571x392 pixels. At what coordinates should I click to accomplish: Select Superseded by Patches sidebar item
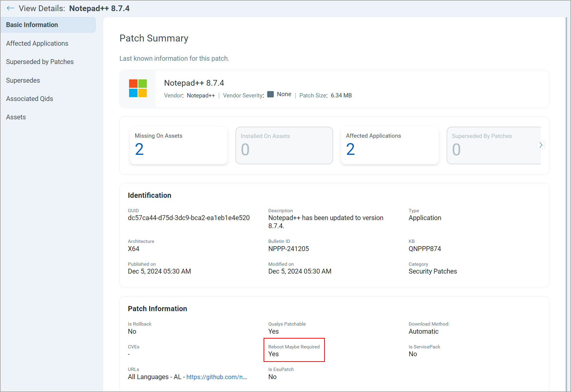point(40,62)
